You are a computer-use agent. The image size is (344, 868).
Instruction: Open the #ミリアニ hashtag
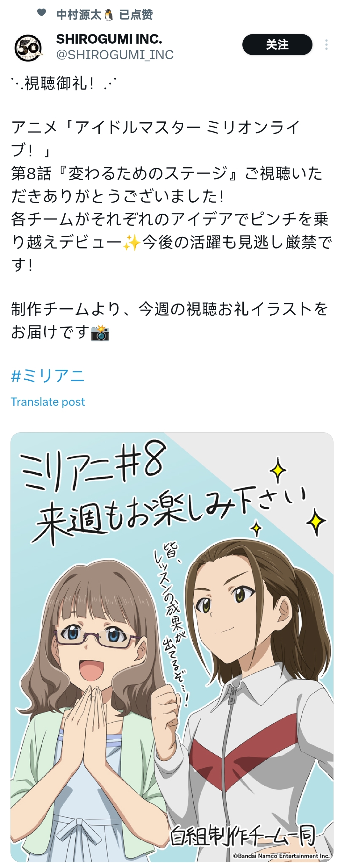click(47, 376)
